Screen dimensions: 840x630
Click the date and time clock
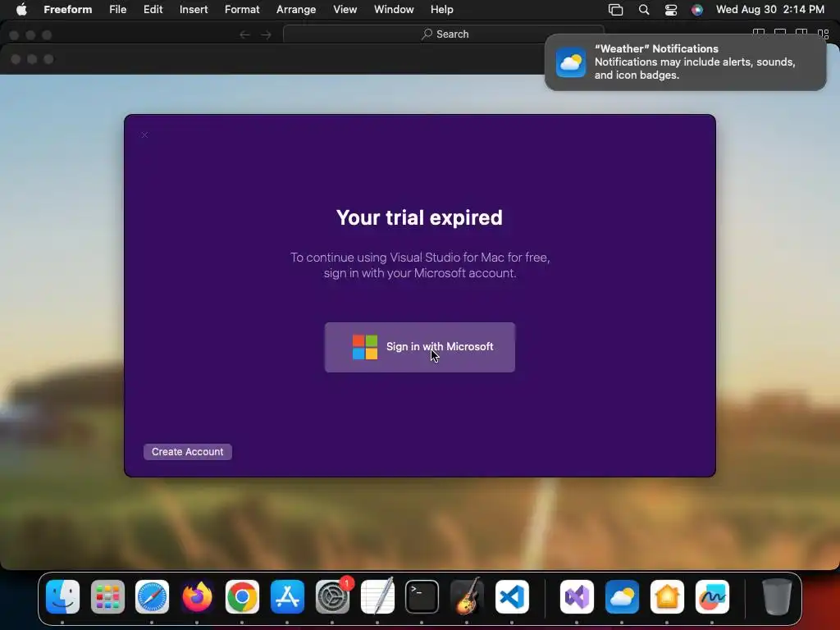[769, 10]
